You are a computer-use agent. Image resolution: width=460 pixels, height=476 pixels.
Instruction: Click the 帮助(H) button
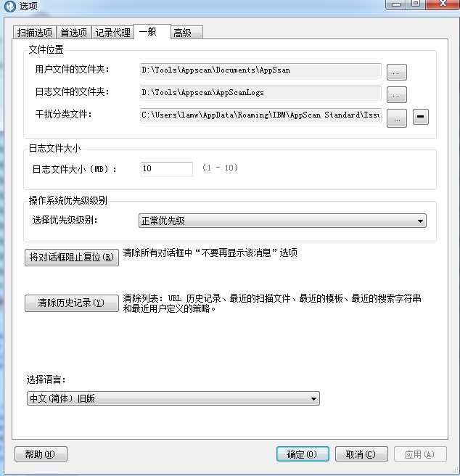tap(41, 454)
